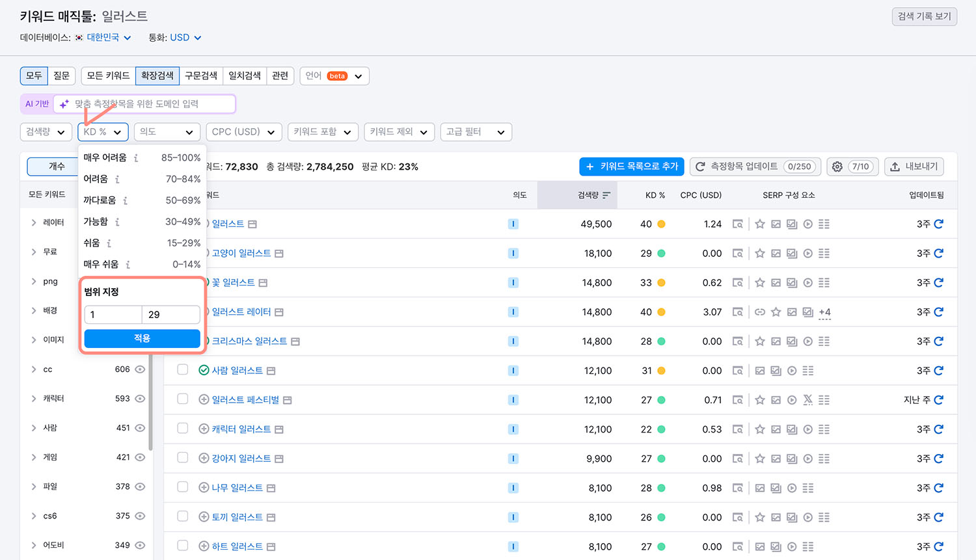The image size is (976, 560).
Task: Open SERP view icon for 꽃 일러스트 row
Action: tap(737, 283)
